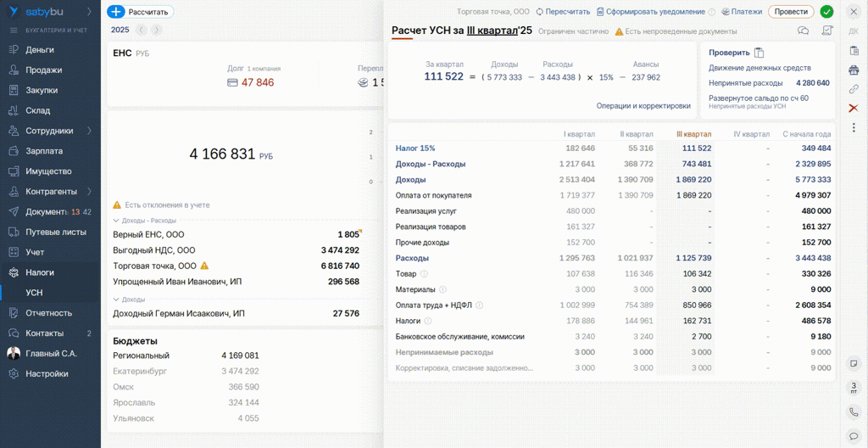The width and height of the screenshot is (868, 448).
Task: Expand the Сотрудники menu section
Action: click(89, 131)
